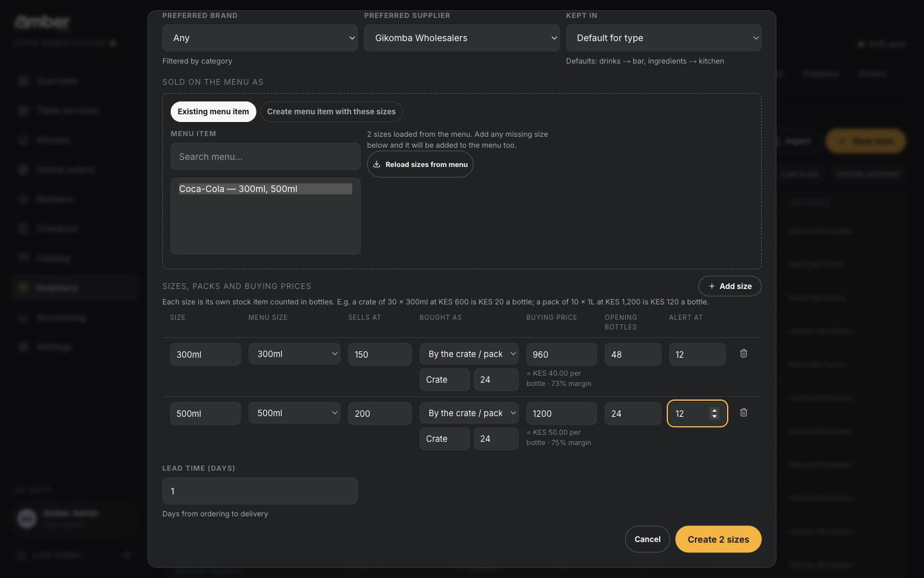Confirm with the Create 2 sizes button
This screenshot has height=578, width=924.
coord(718,539)
